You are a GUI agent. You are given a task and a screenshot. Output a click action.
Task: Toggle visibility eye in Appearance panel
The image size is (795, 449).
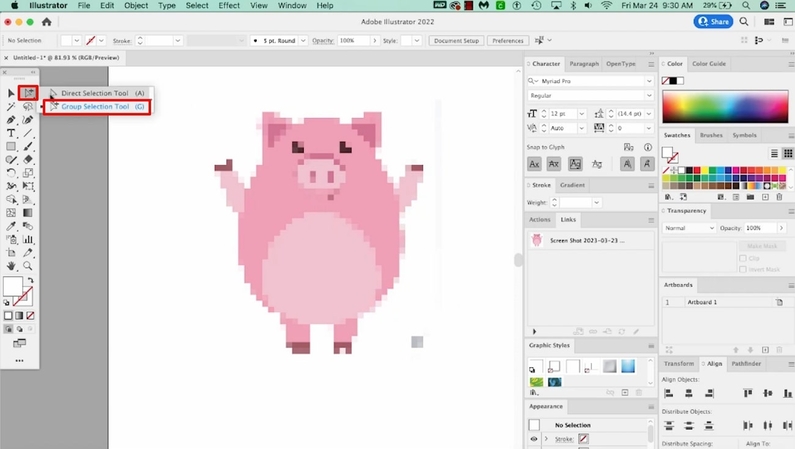point(534,439)
